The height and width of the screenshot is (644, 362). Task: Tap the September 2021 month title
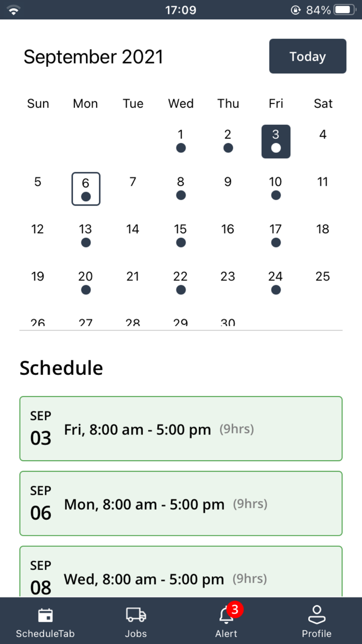[93, 56]
